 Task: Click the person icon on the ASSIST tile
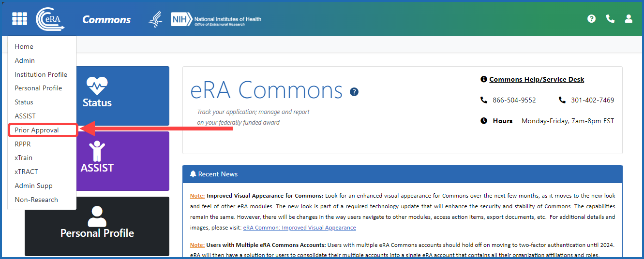pos(97,151)
